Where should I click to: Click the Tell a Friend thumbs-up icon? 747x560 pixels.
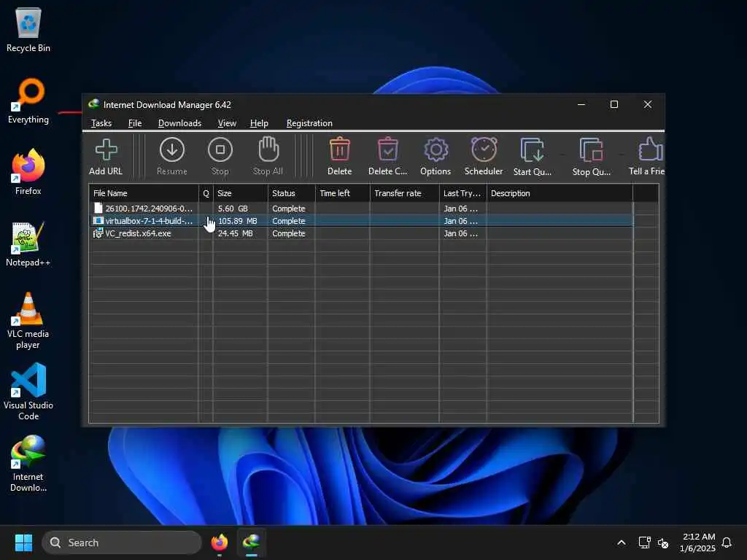click(x=651, y=149)
